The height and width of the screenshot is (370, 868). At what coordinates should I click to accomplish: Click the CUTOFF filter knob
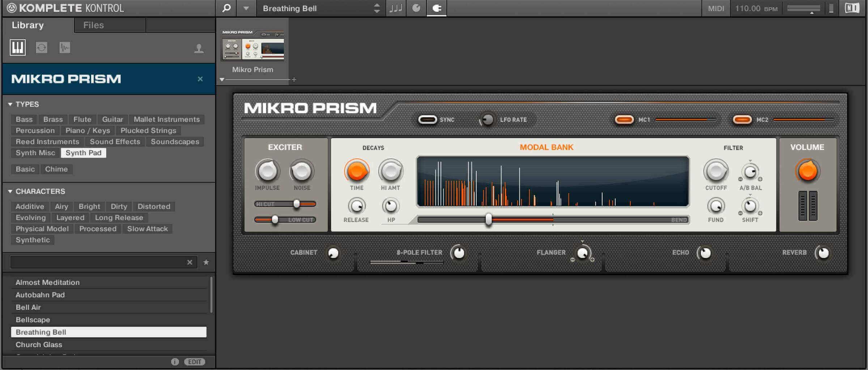point(716,171)
